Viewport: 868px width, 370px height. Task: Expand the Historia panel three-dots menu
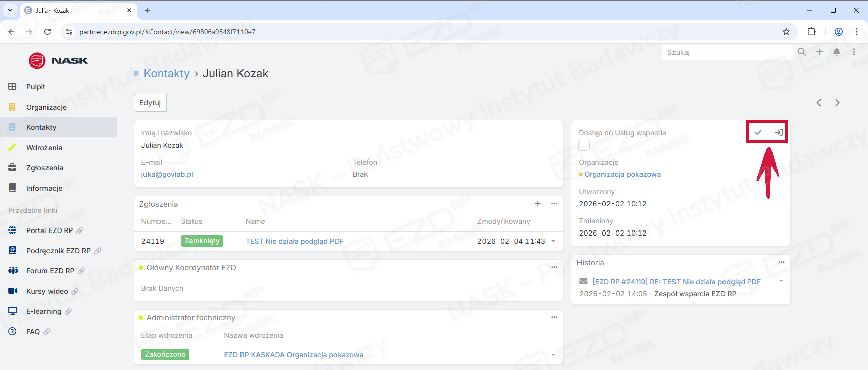pos(781,262)
